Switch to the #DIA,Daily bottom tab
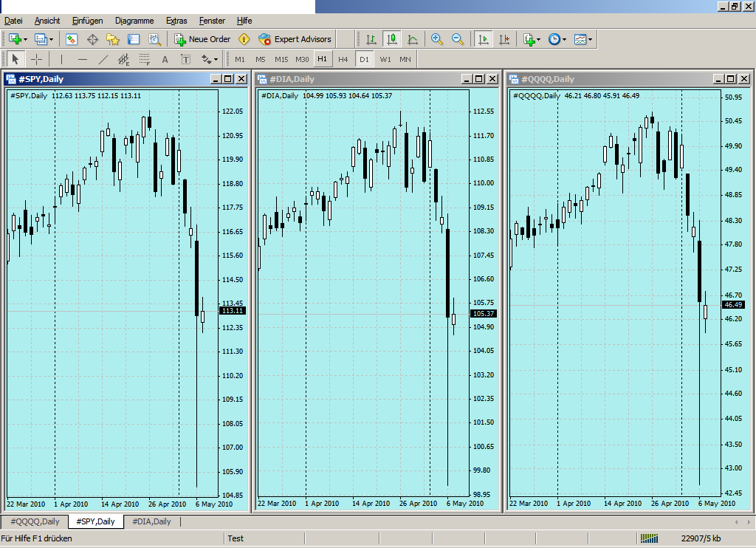The image size is (756, 548). pos(151,521)
